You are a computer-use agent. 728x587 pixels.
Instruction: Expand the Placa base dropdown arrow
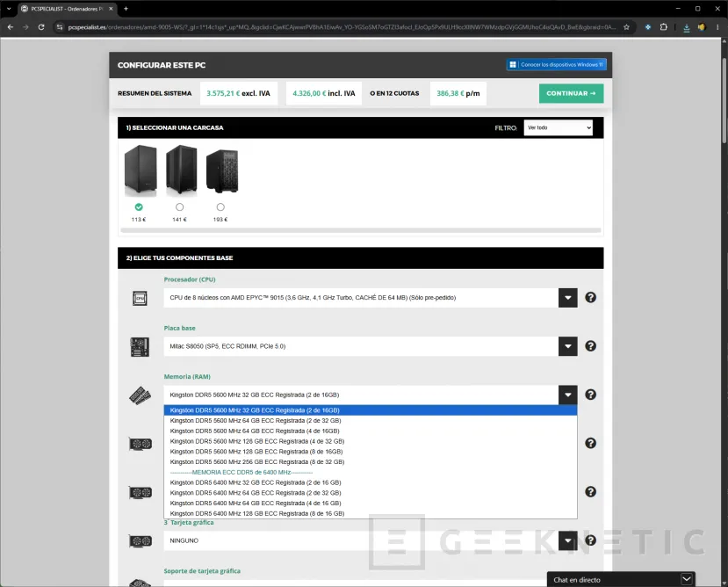pos(568,346)
